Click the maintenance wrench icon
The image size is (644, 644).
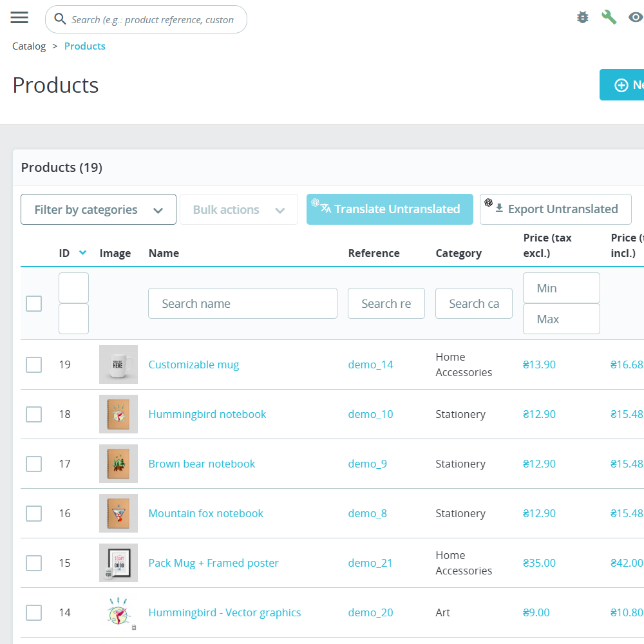click(609, 17)
